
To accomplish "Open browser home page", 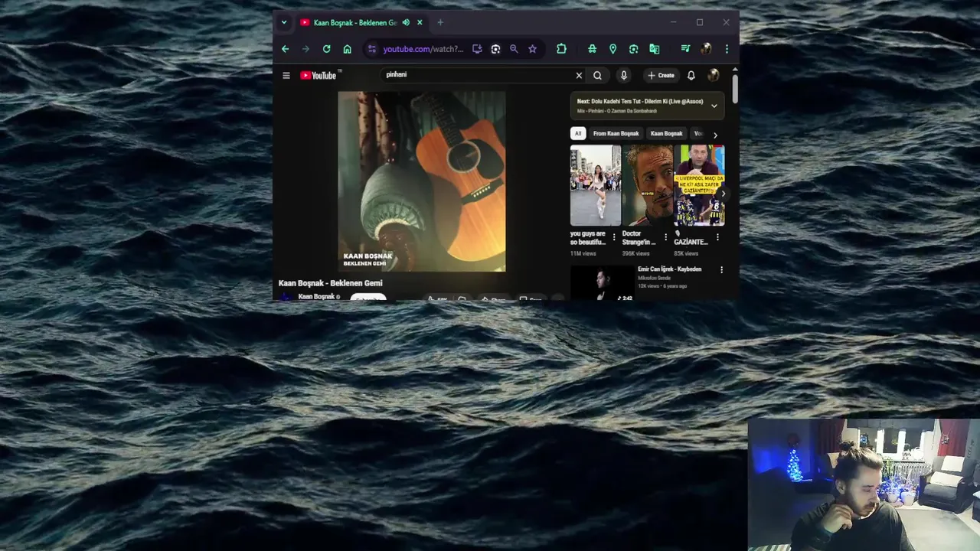I will pos(347,49).
